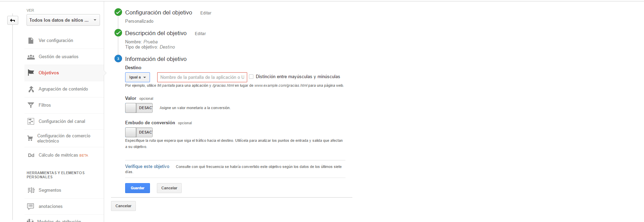Toggle the Valor switch on

click(x=139, y=108)
